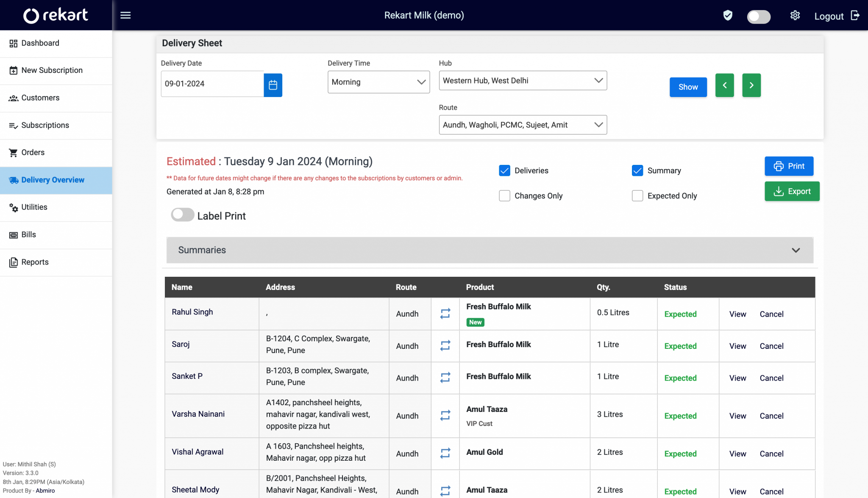Go to Customers in sidebar
This screenshot has height=498, width=868.
[56, 98]
